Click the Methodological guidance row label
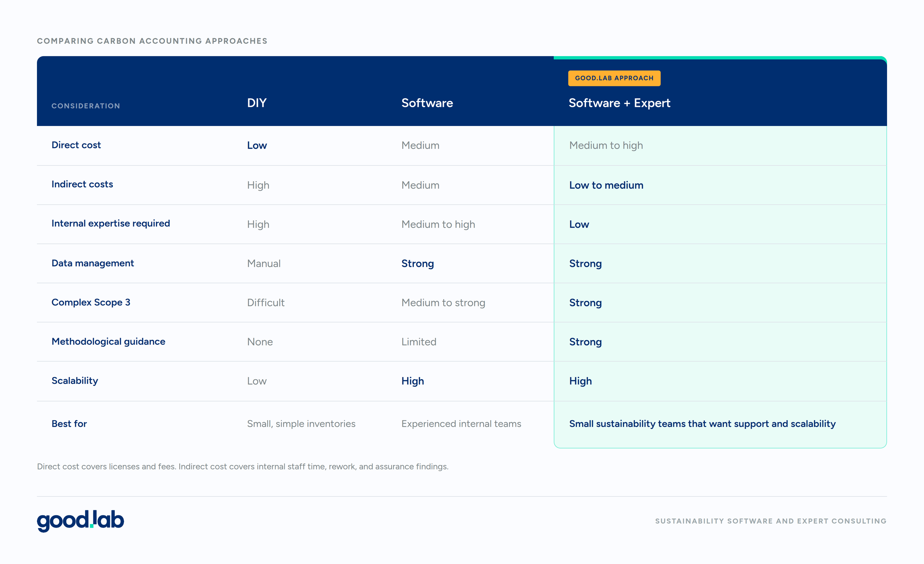 click(108, 342)
